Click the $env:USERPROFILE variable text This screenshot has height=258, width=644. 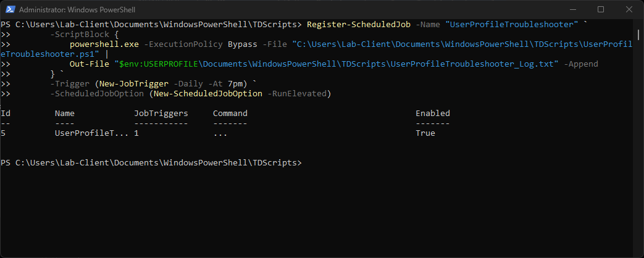click(x=159, y=64)
